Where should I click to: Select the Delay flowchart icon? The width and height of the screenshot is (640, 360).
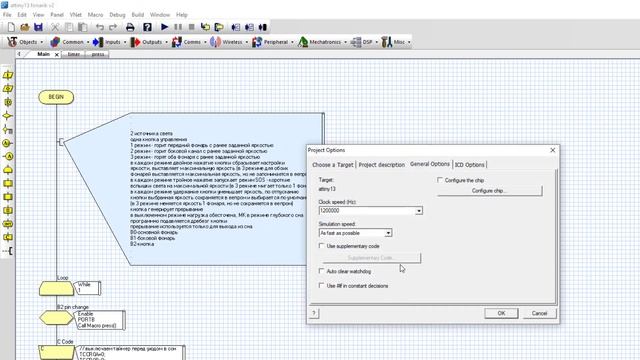(8, 102)
